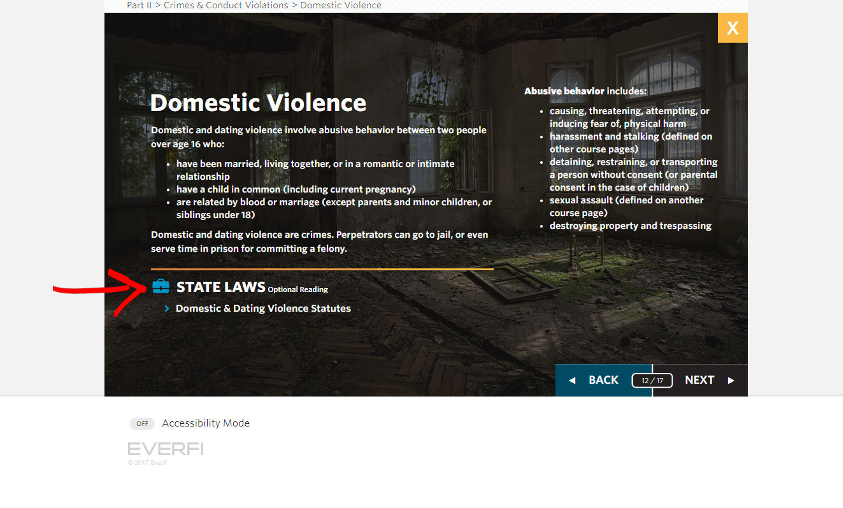The height and width of the screenshot is (508, 843).
Task: Click the Domestic Violence slide title
Action: click(258, 103)
